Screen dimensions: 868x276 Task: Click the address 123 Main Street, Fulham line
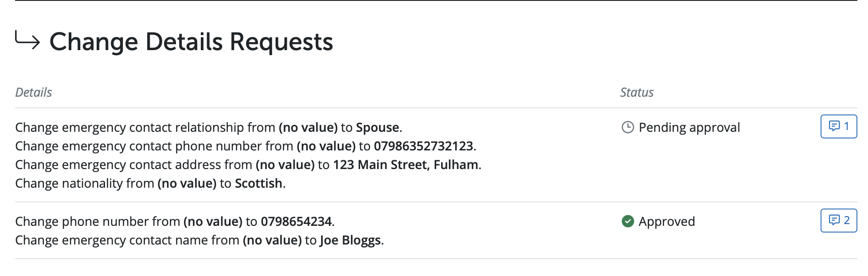pyautogui.click(x=248, y=165)
